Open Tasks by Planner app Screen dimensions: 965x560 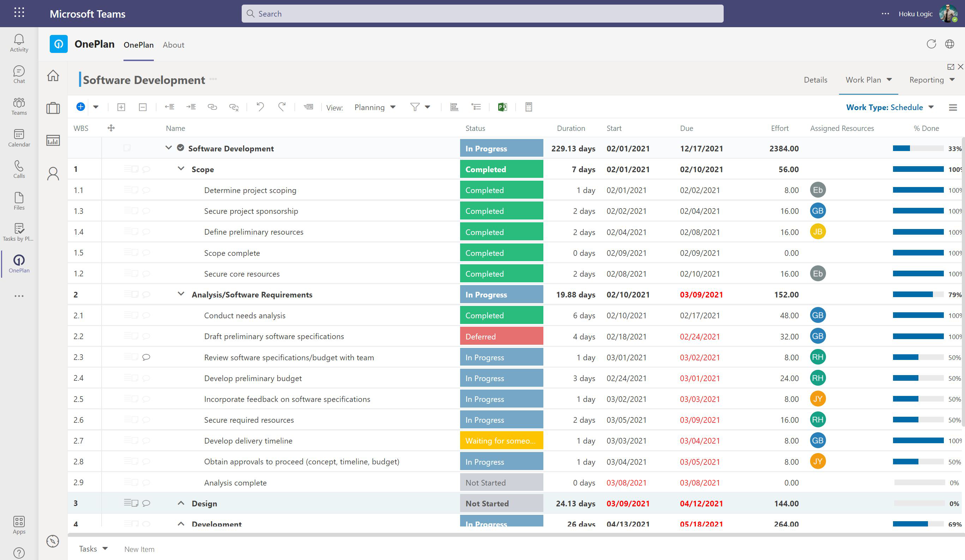[18, 232]
